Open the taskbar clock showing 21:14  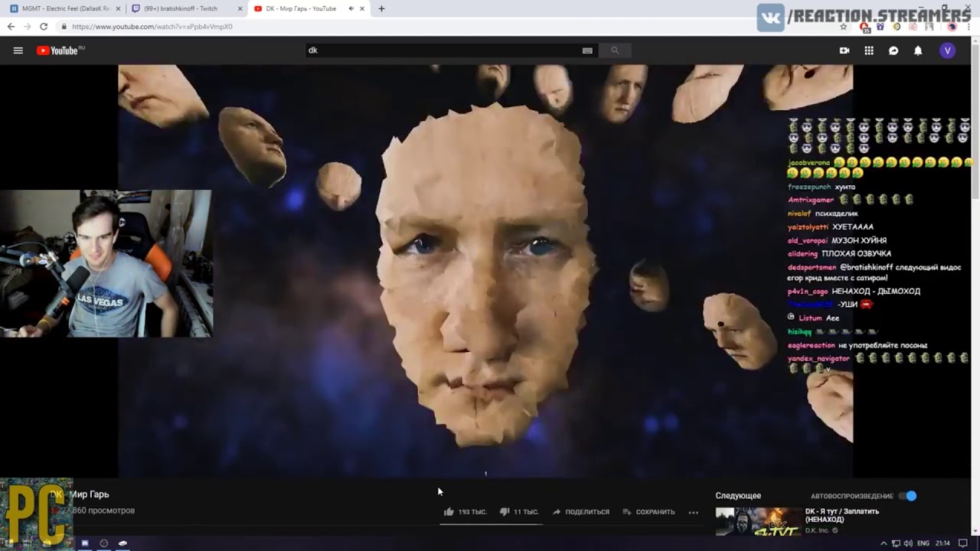pos(943,543)
